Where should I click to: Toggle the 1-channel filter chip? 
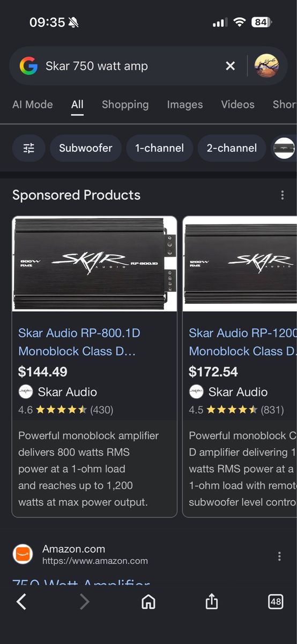[x=159, y=148]
